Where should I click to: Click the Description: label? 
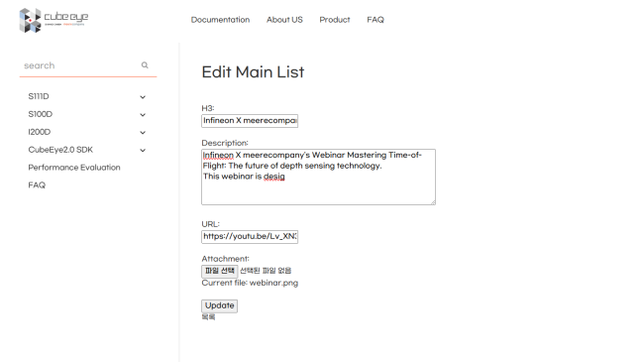point(225,143)
